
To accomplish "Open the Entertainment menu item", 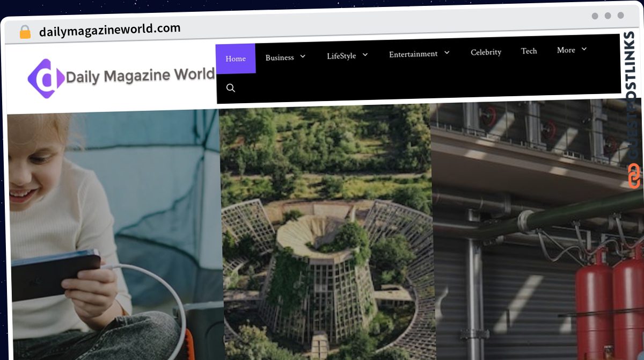I will click(x=413, y=54).
